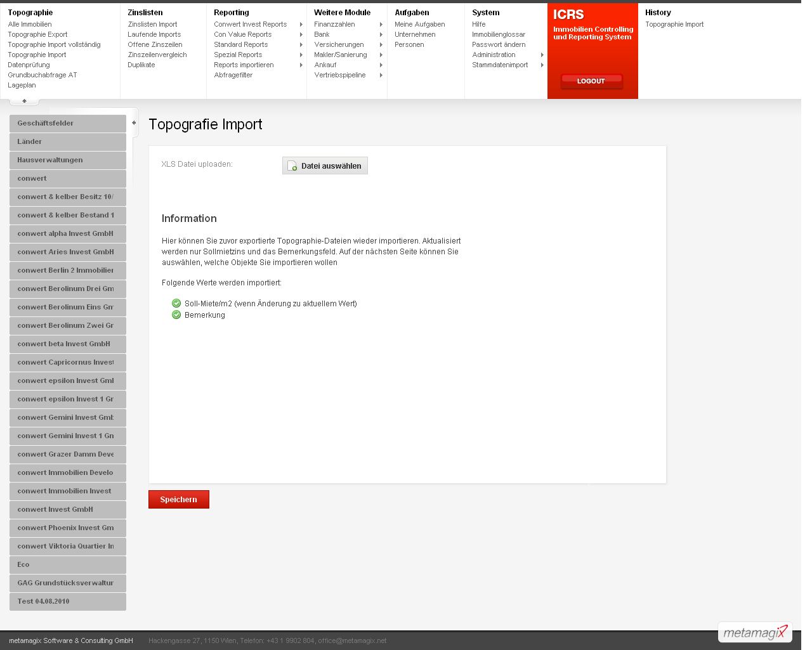812x650 pixels.
Task: Open Topographie Export
Action: tap(37, 34)
